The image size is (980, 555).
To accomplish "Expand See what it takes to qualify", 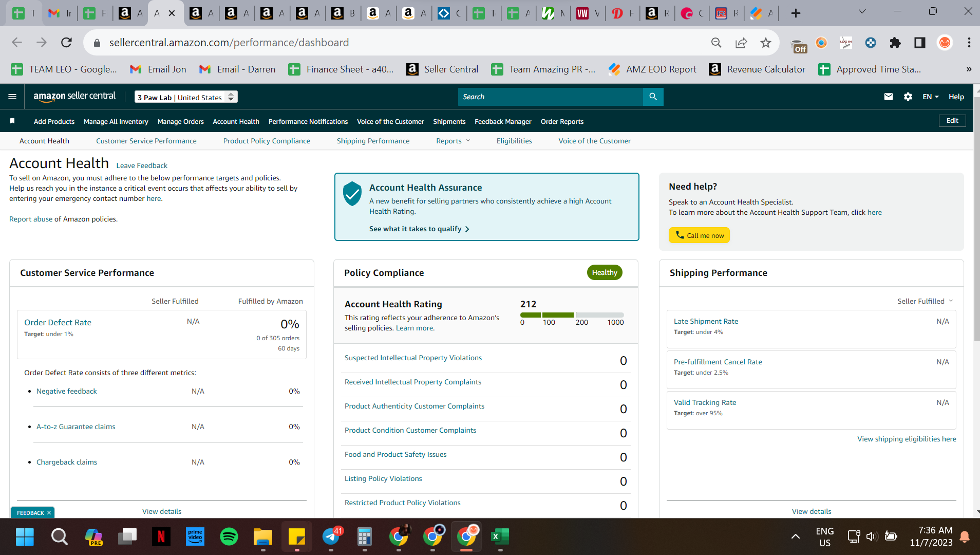I will [419, 229].
